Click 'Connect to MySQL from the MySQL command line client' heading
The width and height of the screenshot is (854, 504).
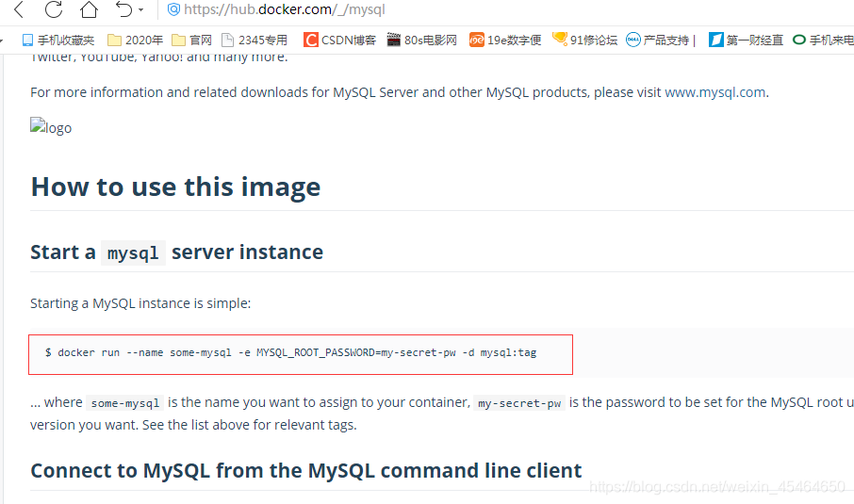click(x=306, y=471)
